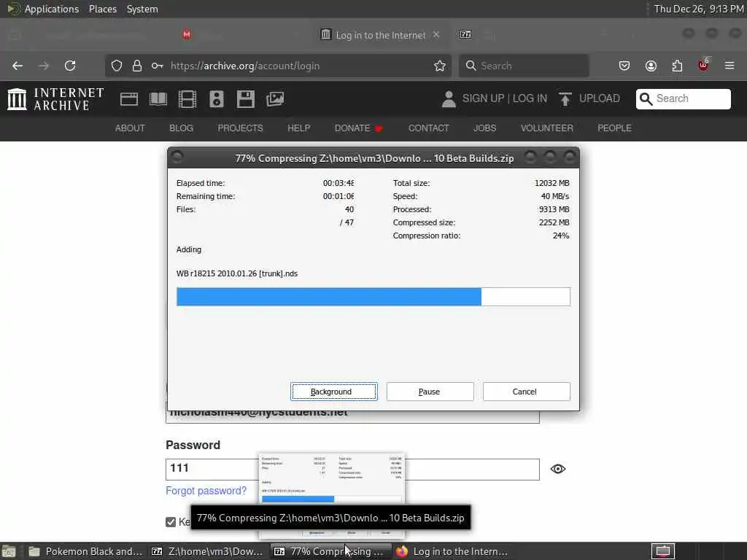
Task: Click the Internet Archive logo
Action: click(55, 99)
